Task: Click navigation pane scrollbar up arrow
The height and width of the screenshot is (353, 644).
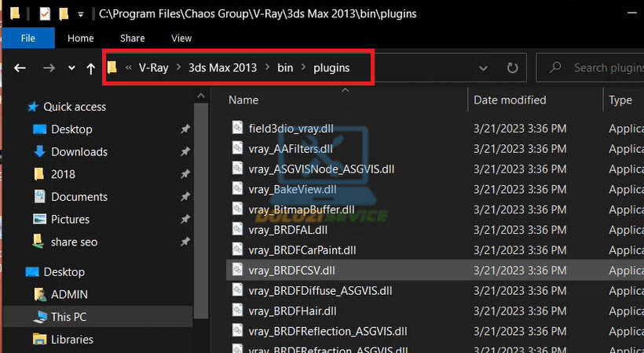Action: coord(201,96)
